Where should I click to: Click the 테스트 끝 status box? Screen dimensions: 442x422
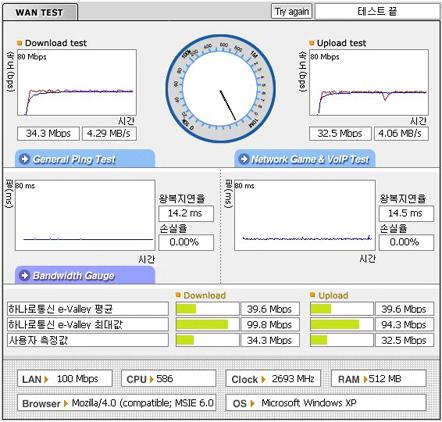pos(377,12)
